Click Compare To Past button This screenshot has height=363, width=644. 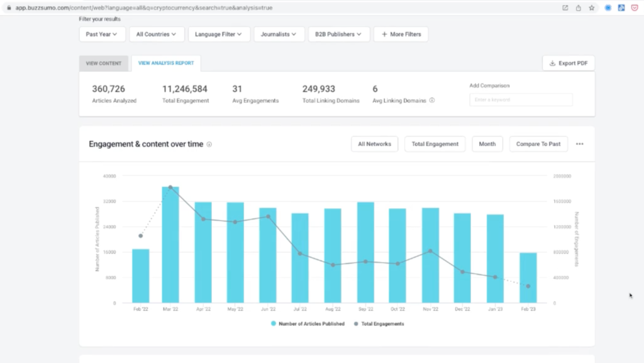pos(538,144)
